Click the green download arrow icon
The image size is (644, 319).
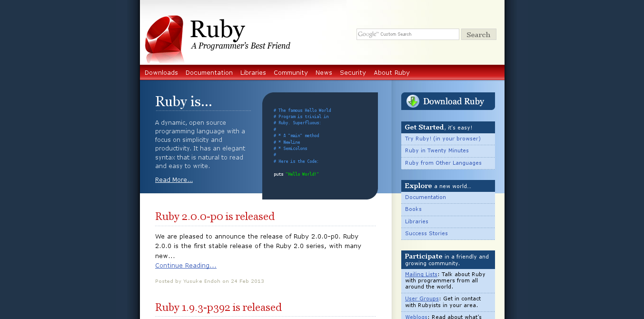pyautogui.click(x=413, y=101)
